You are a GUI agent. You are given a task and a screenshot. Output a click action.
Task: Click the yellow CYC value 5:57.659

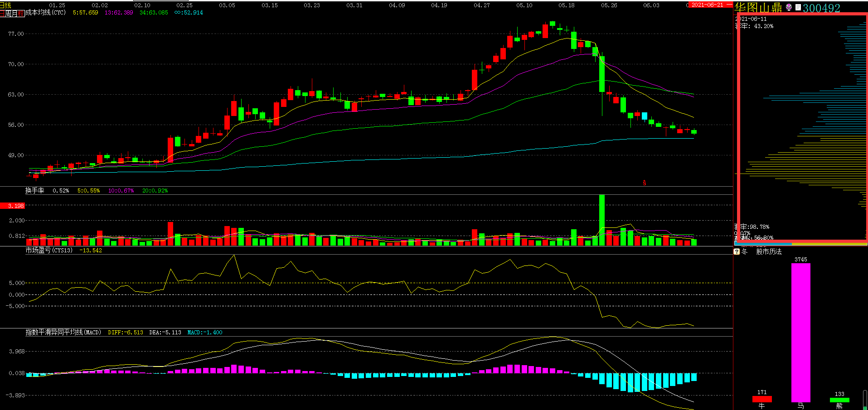pyautogui.click(x=86, y=13)
